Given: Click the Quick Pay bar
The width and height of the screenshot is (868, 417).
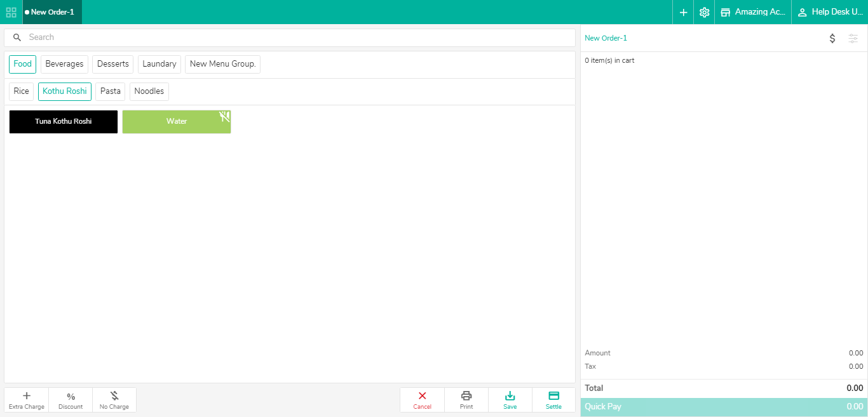Looking at the screenshot, I should click(x=724, y=407).
